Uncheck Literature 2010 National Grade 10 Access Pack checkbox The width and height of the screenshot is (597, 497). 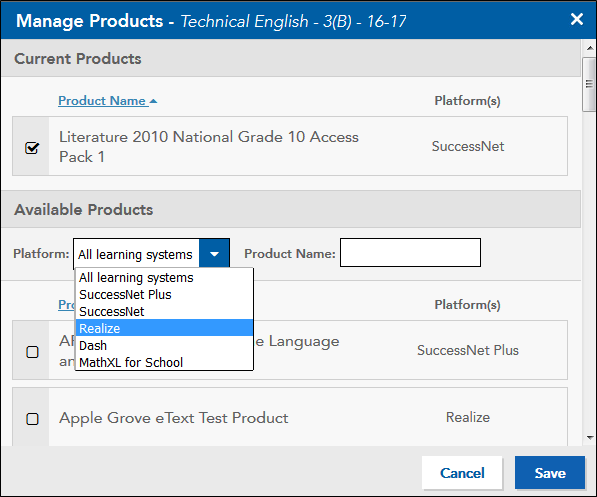(x=32, y=148)
